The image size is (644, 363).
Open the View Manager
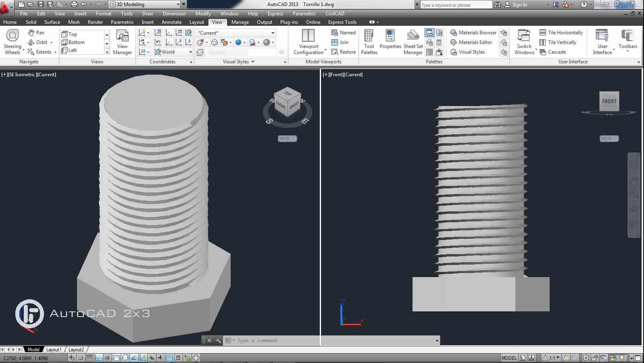coord(122,42)
